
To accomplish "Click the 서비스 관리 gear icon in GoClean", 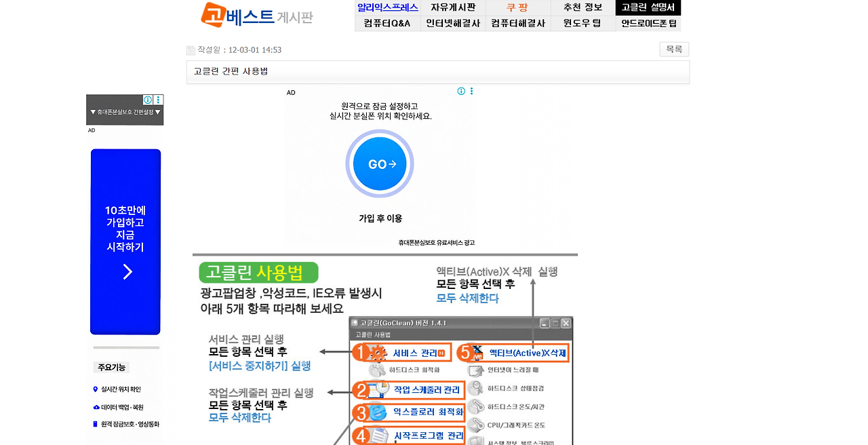I will click(378, 353).
